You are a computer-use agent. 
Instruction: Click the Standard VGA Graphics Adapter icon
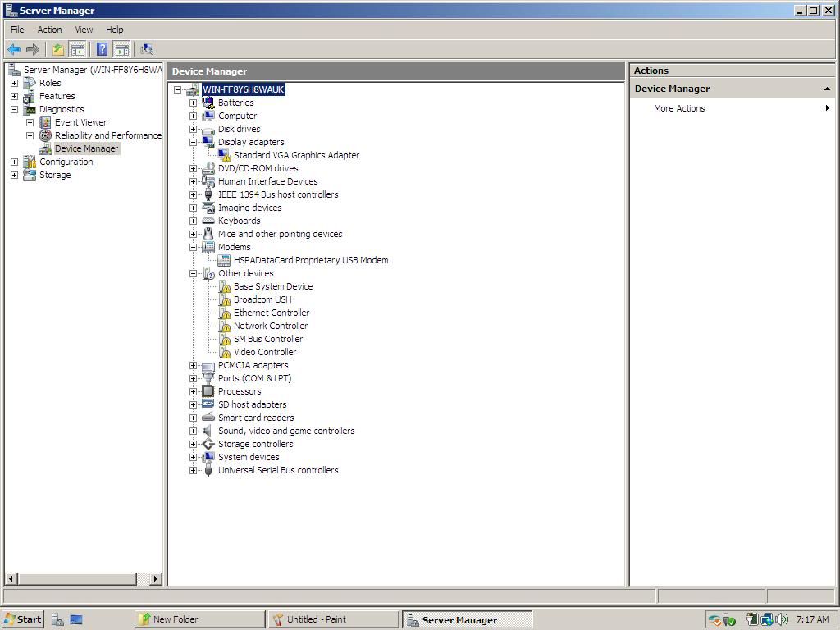coord(225,155)
